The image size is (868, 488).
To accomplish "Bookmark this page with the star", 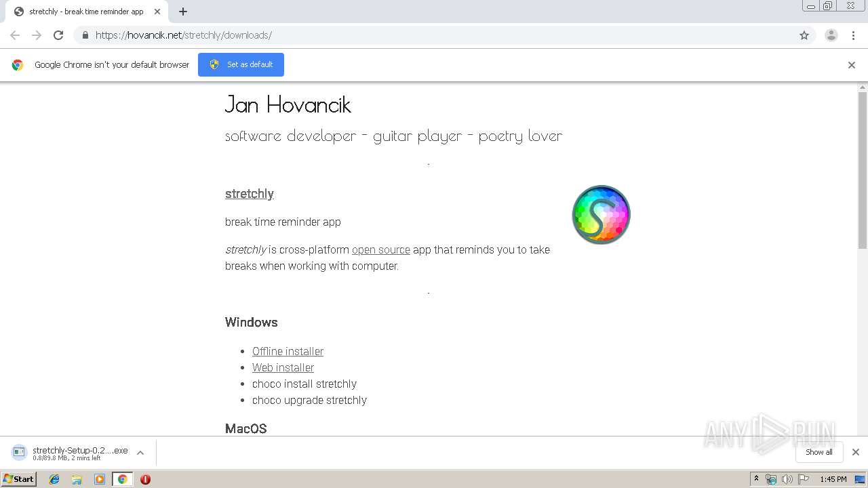I will click(804, 35).
